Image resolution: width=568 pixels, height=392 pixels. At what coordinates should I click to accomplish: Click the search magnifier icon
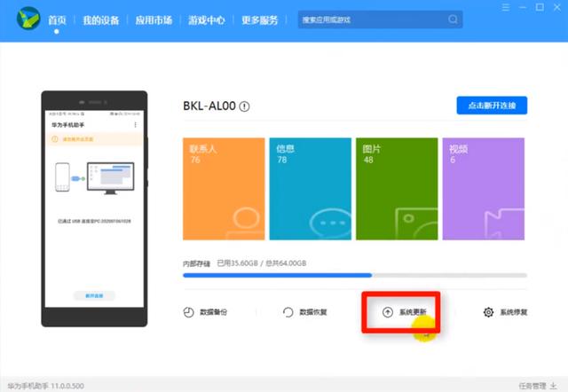pos(453,20)
